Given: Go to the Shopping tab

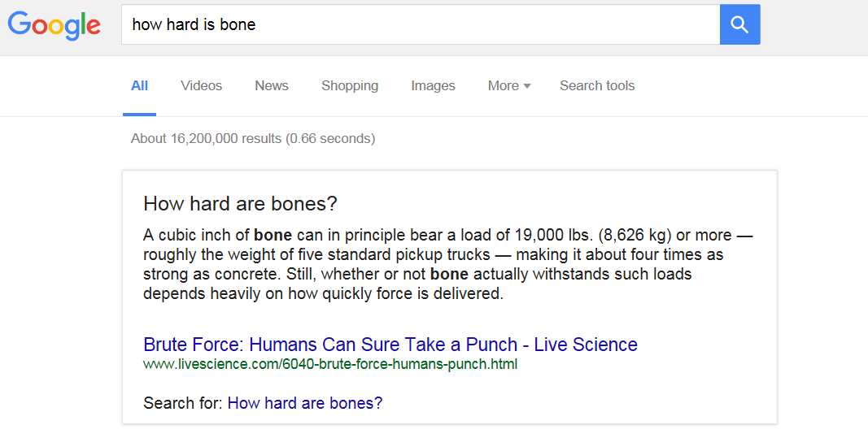Looking at the screenshot, I should [350, 86].
